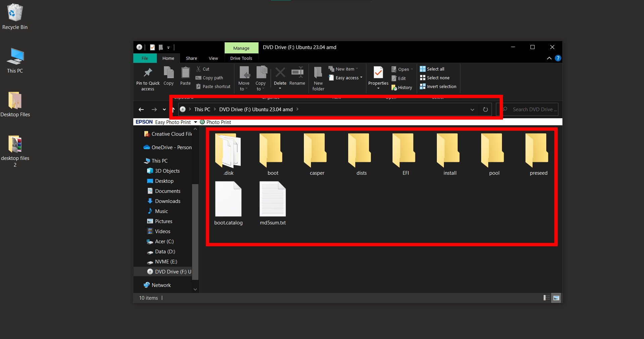Click inside the Search DVD Drive box
Viewport: 644px width, 339px height.
pyautogui.click(x=531, y=109)
